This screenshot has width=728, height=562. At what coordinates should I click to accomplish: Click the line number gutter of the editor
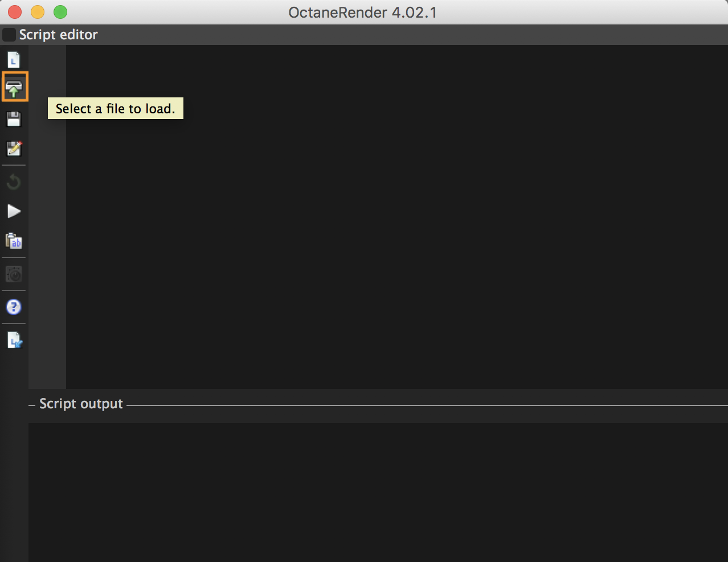point(47,217)
